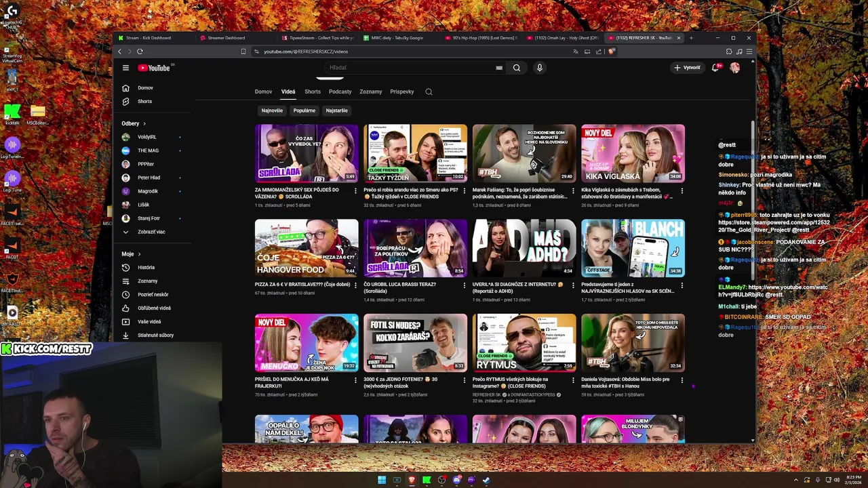Open the YouTube hamburger guide menu
The width and height of the screenshot is (868, 488).
(x=125, y=68)
